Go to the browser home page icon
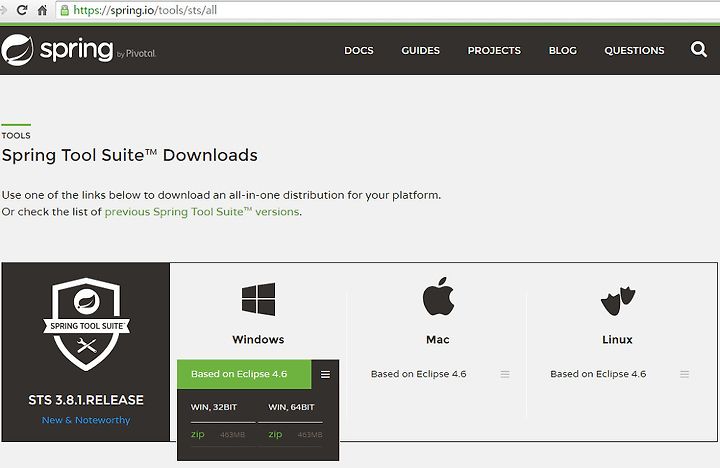Viewport: 720px width, 468px height. pos(42,10)
